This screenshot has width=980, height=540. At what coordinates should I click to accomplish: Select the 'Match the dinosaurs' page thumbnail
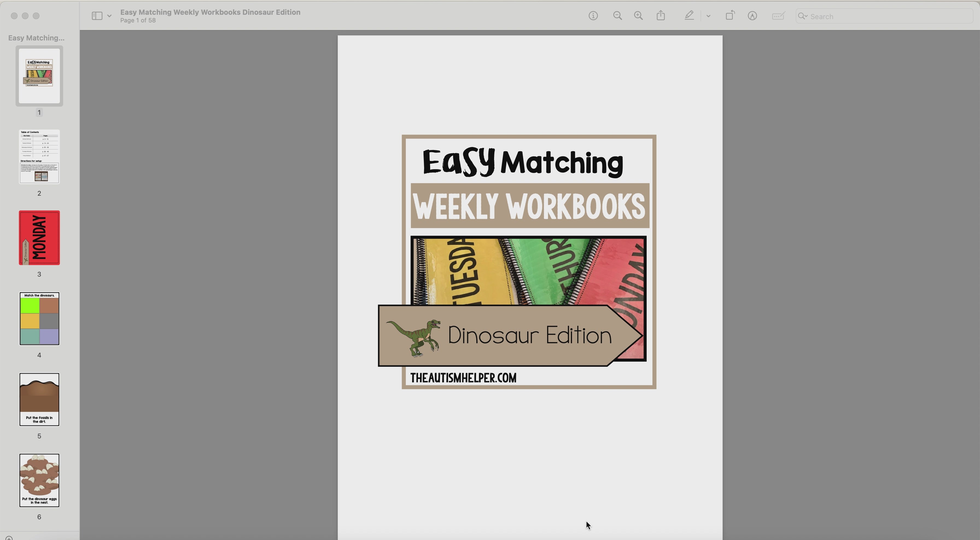coord(39,319)
